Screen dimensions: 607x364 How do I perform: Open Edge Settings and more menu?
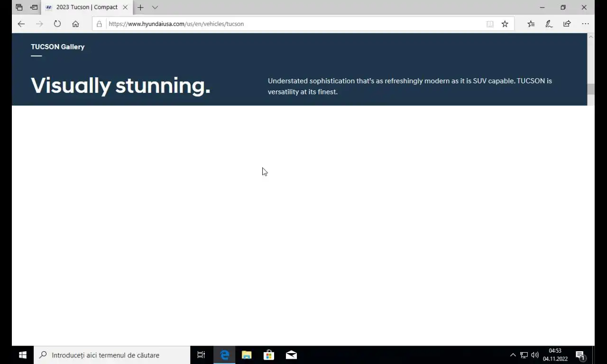[585, 24]
